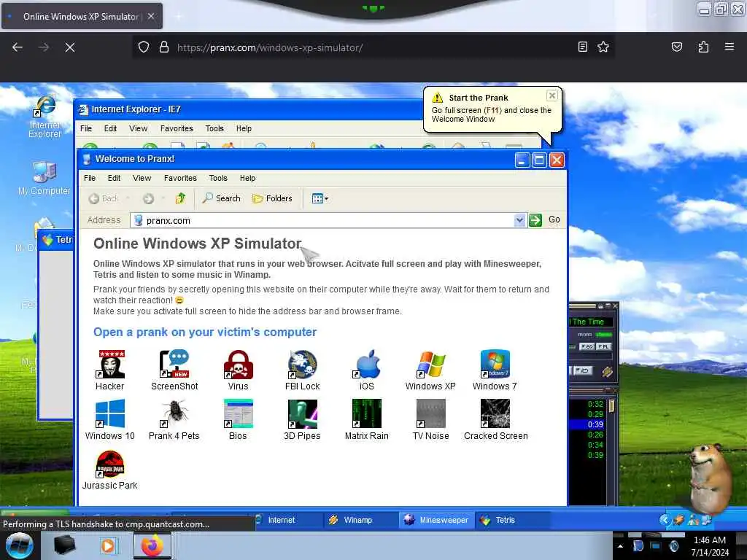Click the Forward arrow in Pranx window
This screenshot has height=560, width=747.
pyautogui.click(x=149, y=198)
